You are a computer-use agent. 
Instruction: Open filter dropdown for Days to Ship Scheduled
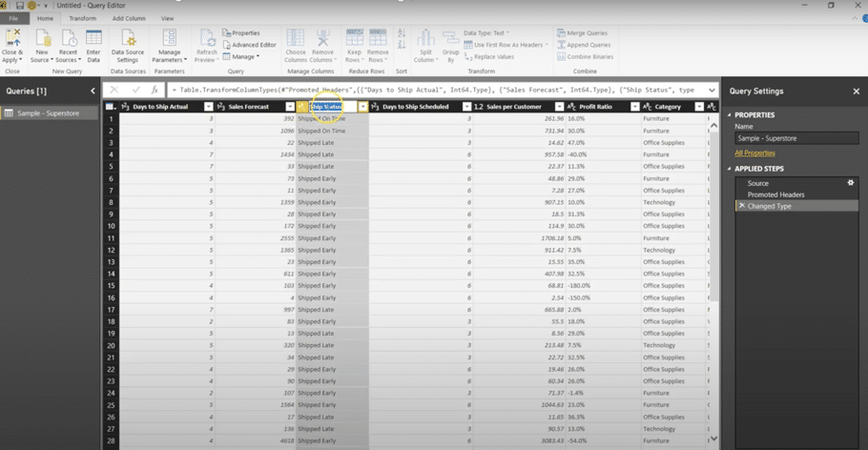tap(466, 107)
